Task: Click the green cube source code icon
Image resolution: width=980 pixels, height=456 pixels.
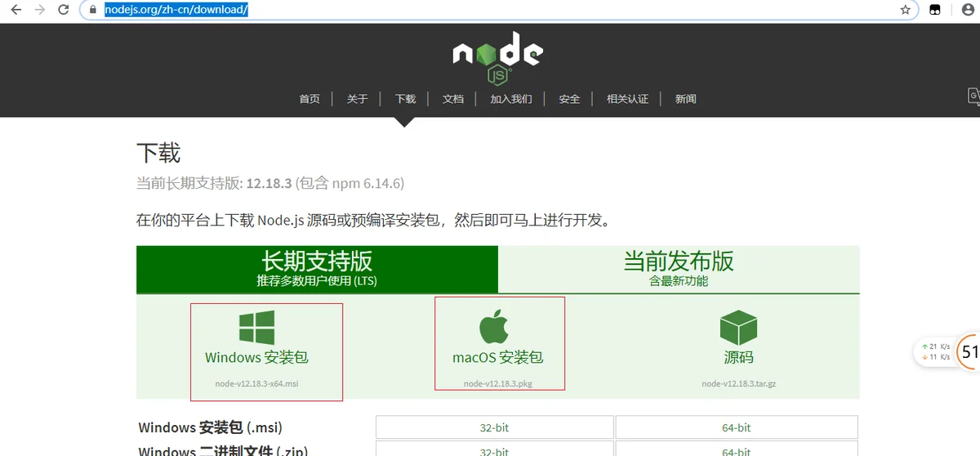Action: [738, 327]
